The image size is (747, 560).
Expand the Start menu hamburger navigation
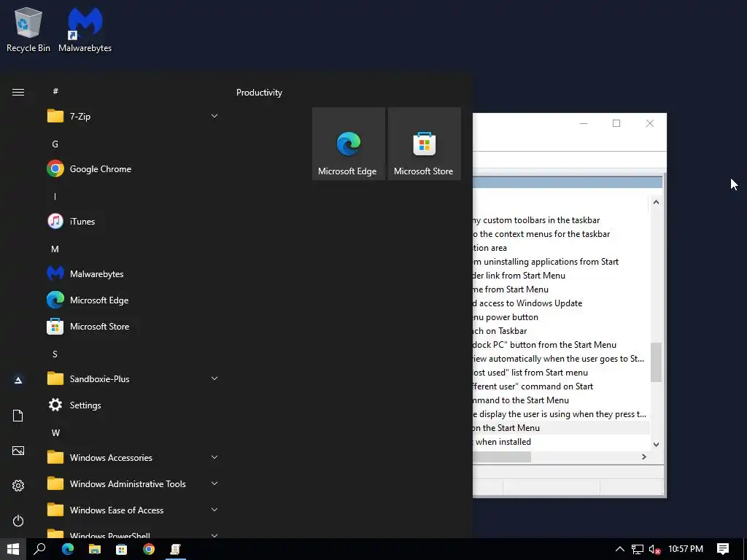18,93
